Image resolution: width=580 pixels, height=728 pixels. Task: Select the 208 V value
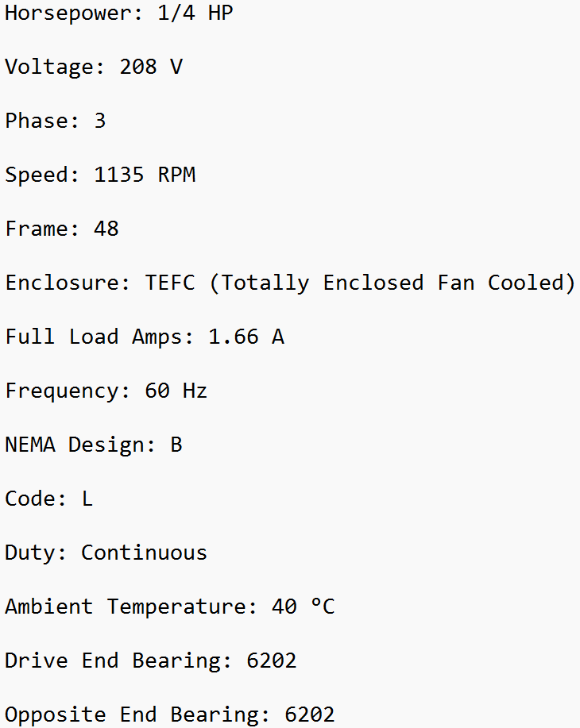[x=151, y=67]
